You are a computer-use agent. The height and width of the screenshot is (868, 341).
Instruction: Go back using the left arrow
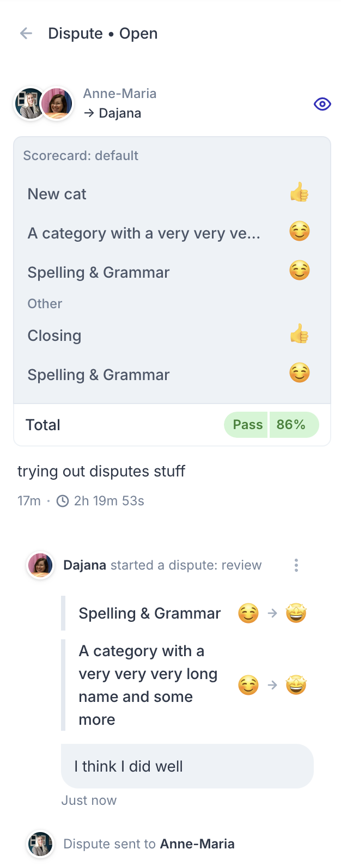[26, 33]
